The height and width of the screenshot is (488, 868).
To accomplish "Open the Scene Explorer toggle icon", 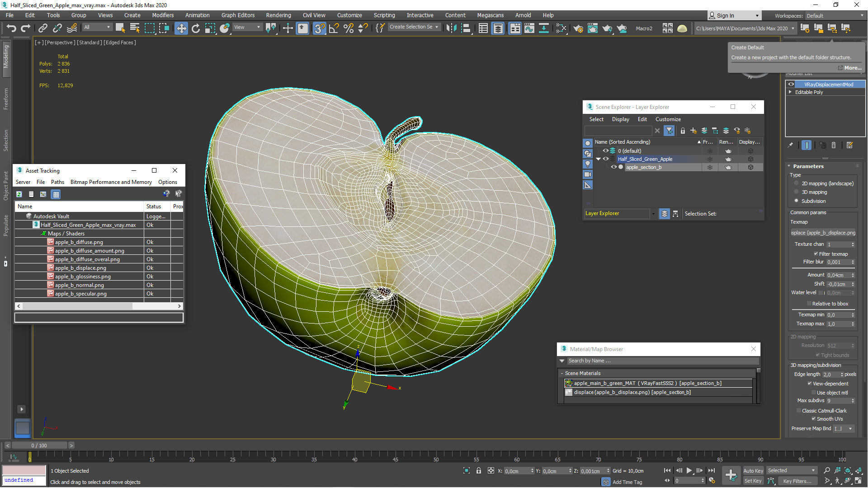I will pyautogui.click(x=483, y=28).
